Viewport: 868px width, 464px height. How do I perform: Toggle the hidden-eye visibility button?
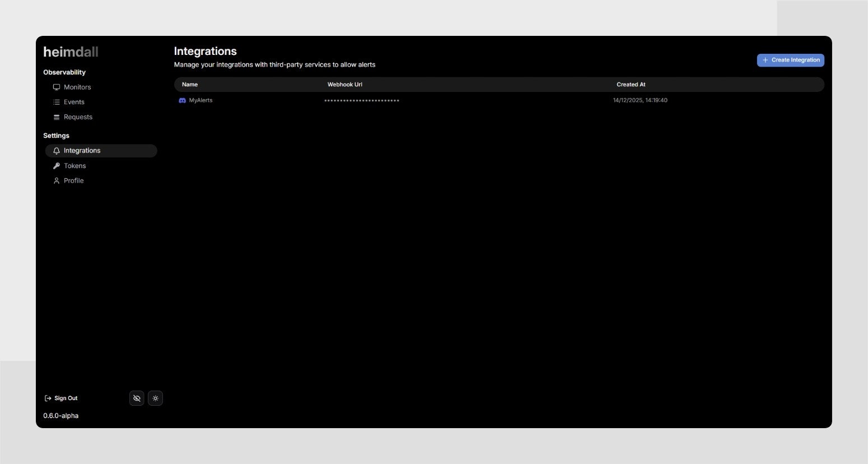(x=137, y=398)
